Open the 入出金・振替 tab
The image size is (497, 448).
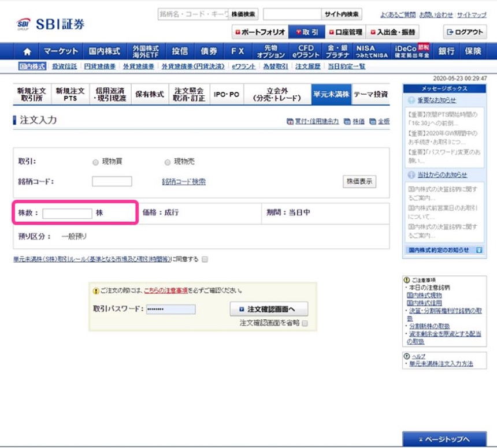point(393,32)
